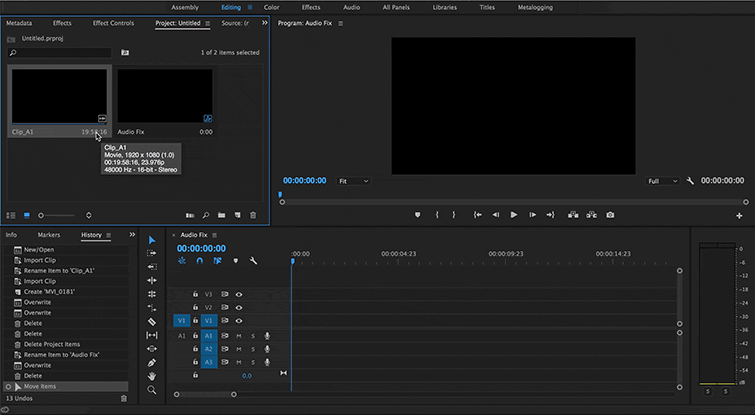The image size is (755, 415).
Task: Select the Razor tool
Action: click(x=152, y=322)
